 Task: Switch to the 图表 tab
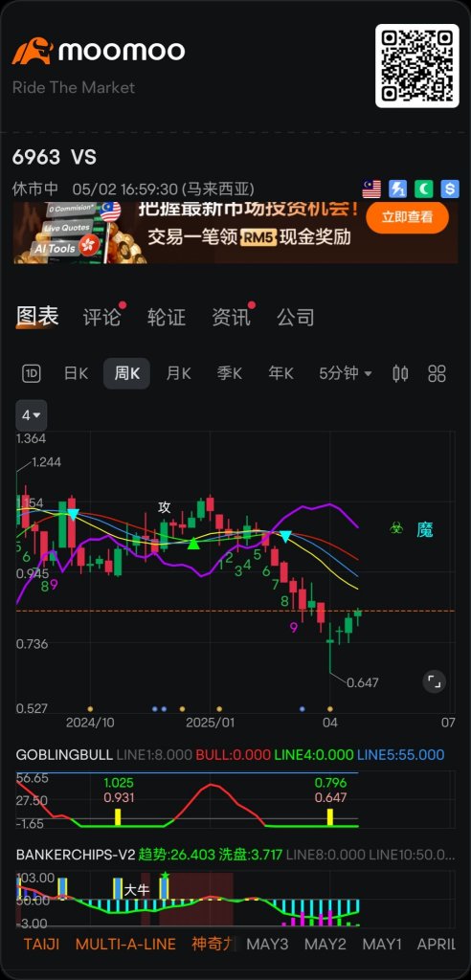[37, 317]
